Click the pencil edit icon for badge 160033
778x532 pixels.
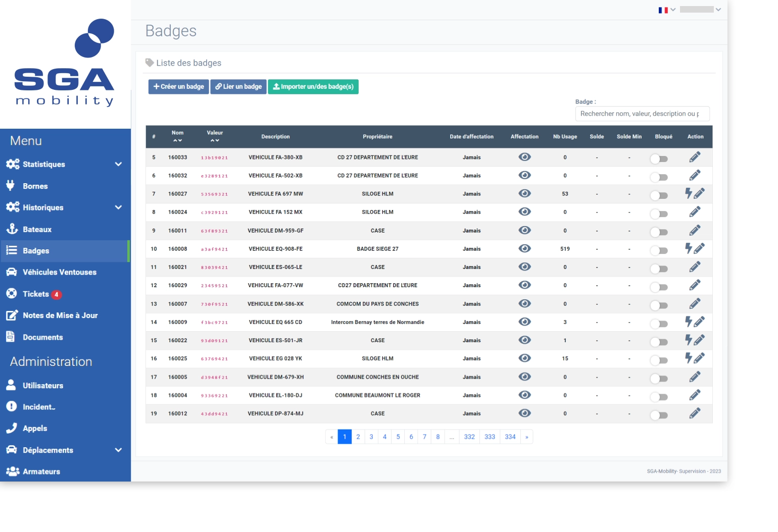(x=695, y=157)
